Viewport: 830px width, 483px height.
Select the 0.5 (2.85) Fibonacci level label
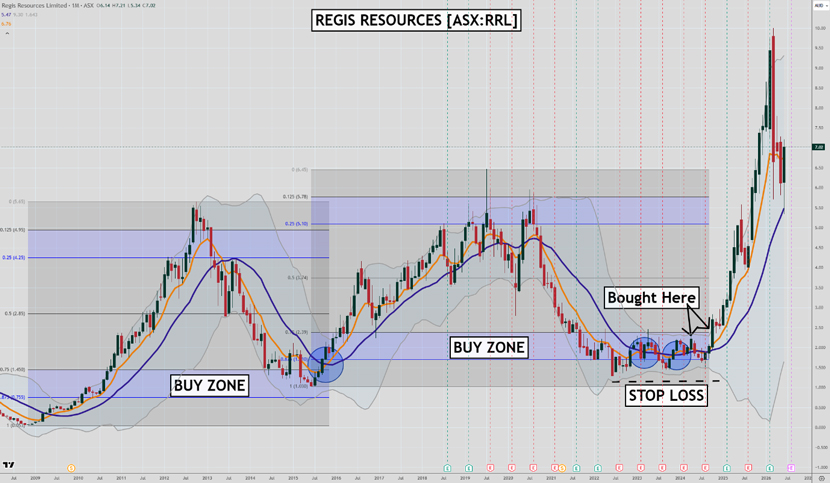[15, 314]
